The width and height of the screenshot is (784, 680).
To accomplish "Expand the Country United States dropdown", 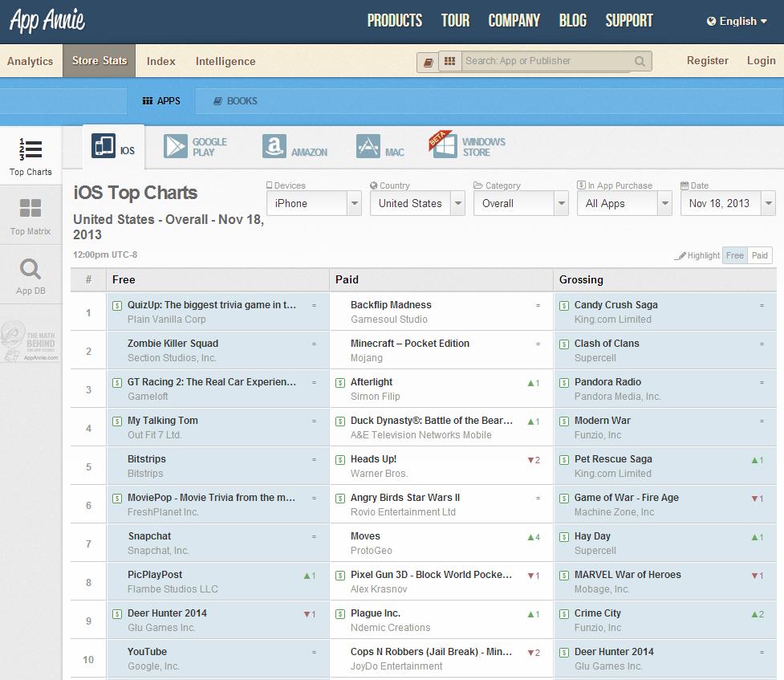I will click(x=417, y=204).
